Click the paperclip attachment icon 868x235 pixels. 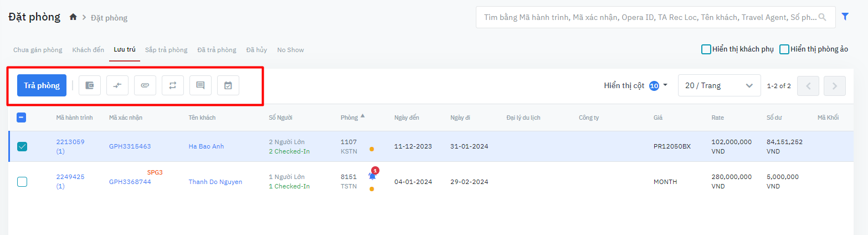pos(145,85)
